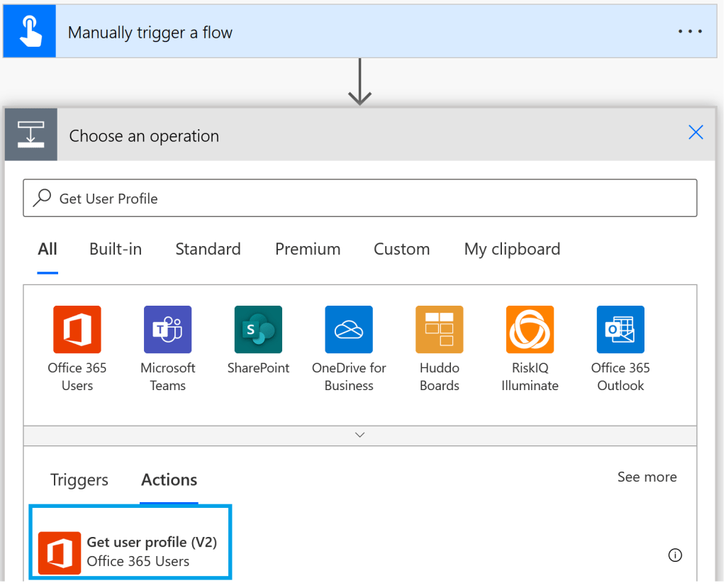Go to the Custom tab
This screenshot has height=588, width=726.
pyautogui.click(x=401, y=249)
